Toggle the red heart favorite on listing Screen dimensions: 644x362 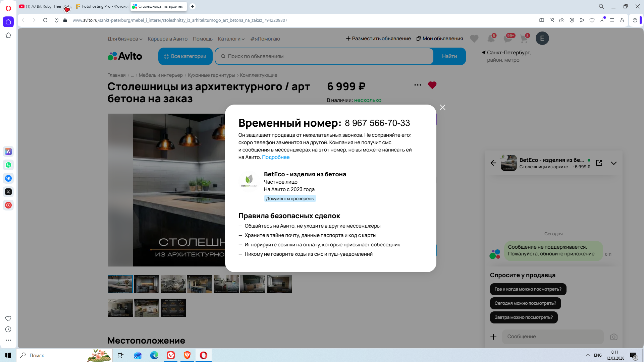click(x=432, y=85)
